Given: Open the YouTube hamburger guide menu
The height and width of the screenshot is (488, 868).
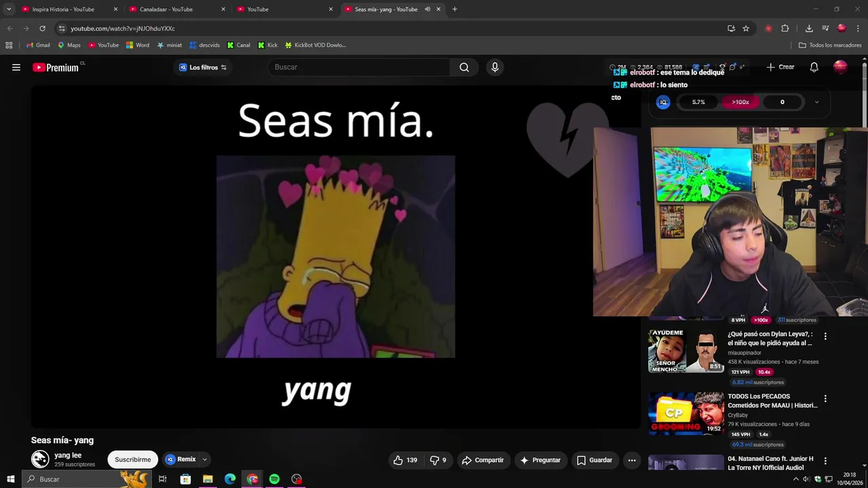Looking at the screenshot, I should click(16, 67).
